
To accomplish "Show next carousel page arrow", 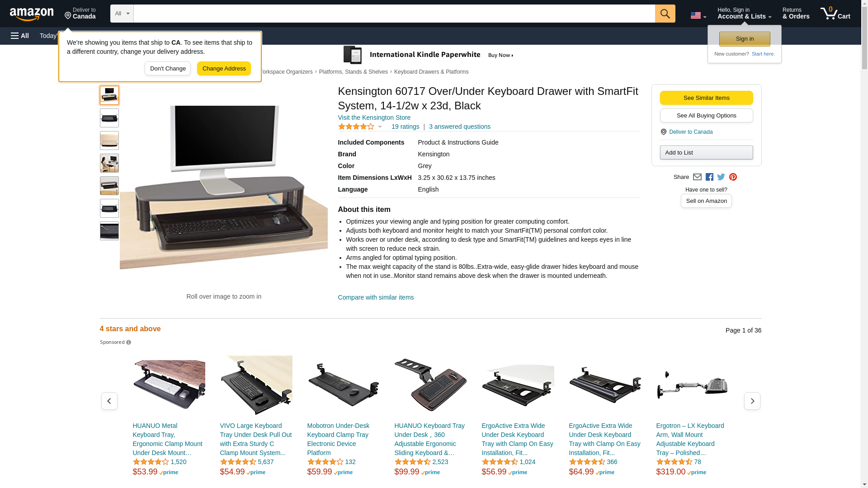I will tap(752, 401).
